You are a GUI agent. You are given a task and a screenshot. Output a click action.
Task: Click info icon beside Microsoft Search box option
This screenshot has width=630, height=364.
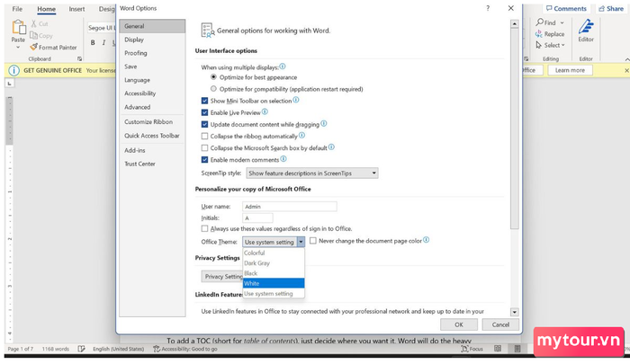click(331, 146)
